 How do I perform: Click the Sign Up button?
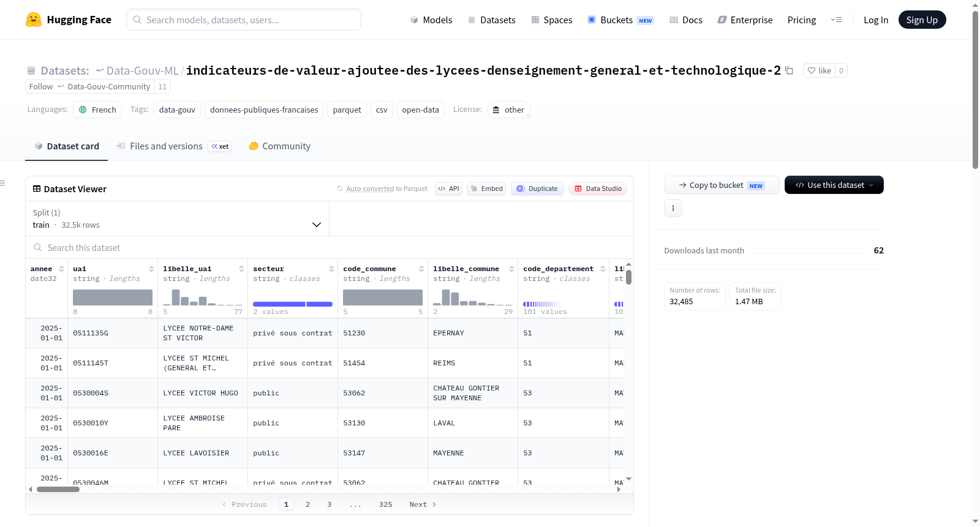point(922,20)
